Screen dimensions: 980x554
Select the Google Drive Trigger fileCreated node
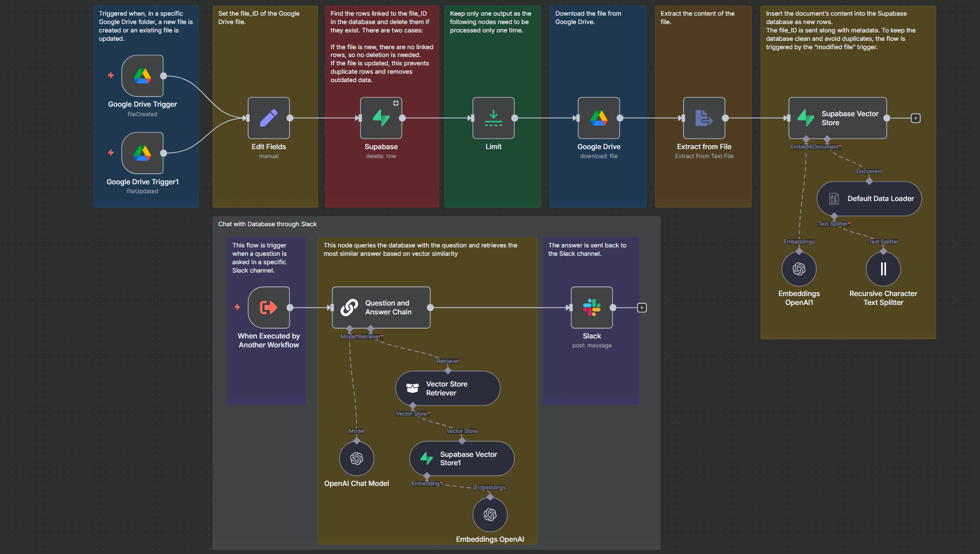[142, 76]
